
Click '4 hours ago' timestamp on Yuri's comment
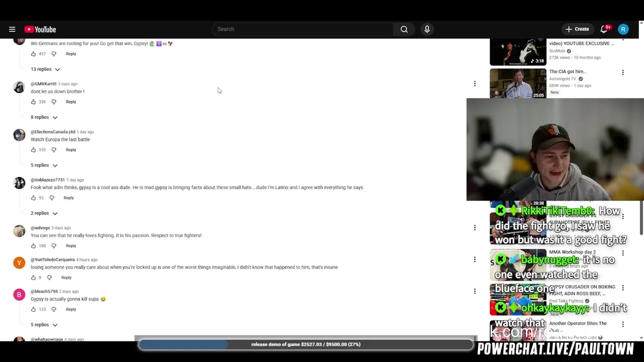tap(87, 260)
